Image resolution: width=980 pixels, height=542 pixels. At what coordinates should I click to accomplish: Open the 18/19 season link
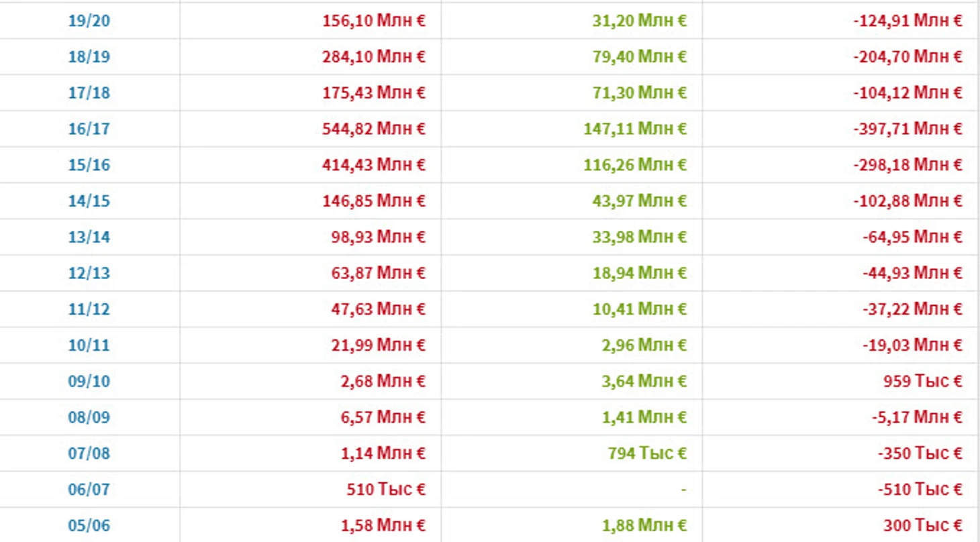pyautogui.click(x=89, y=57)
